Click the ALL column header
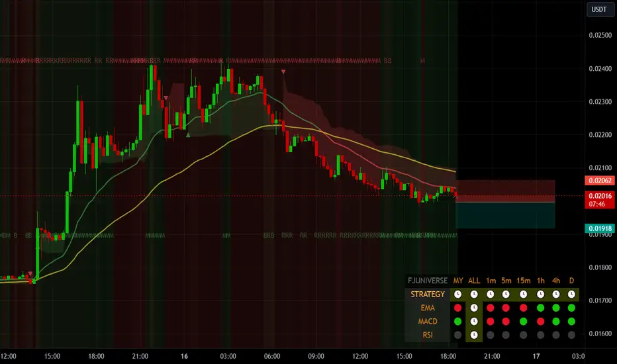The width and height of the screenshot is (617, 364). 474,281
